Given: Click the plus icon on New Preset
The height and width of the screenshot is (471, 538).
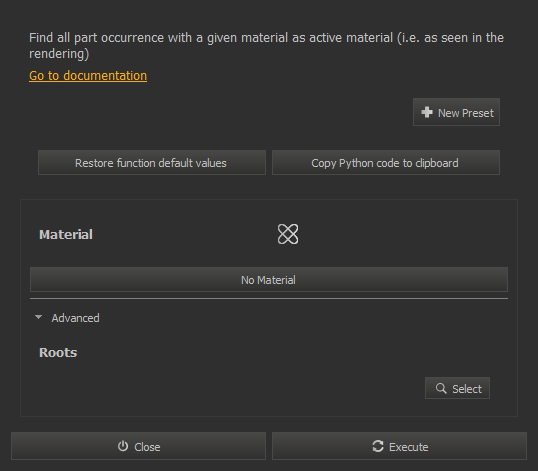Looking at the screenshot, I should pyautogui.click(x=427, y=112).
